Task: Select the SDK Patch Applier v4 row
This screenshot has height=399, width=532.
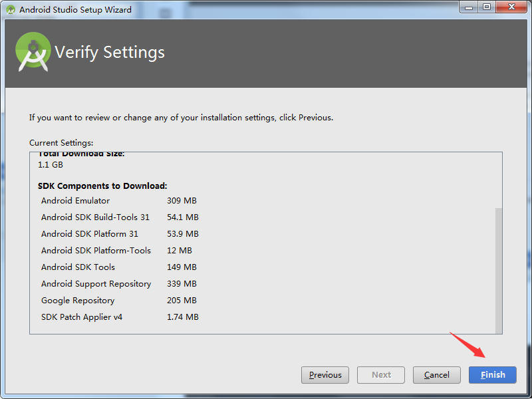Action: (120, 317)
